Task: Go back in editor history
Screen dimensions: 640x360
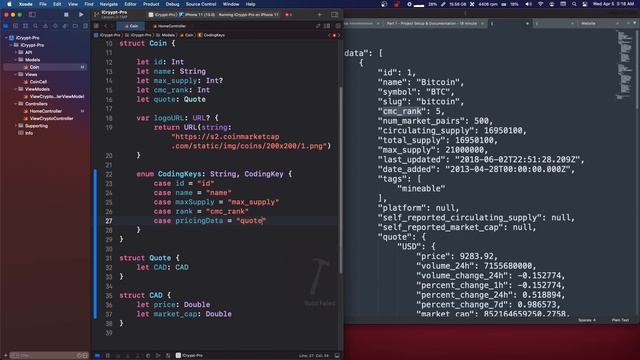Action: click(105, 26)
